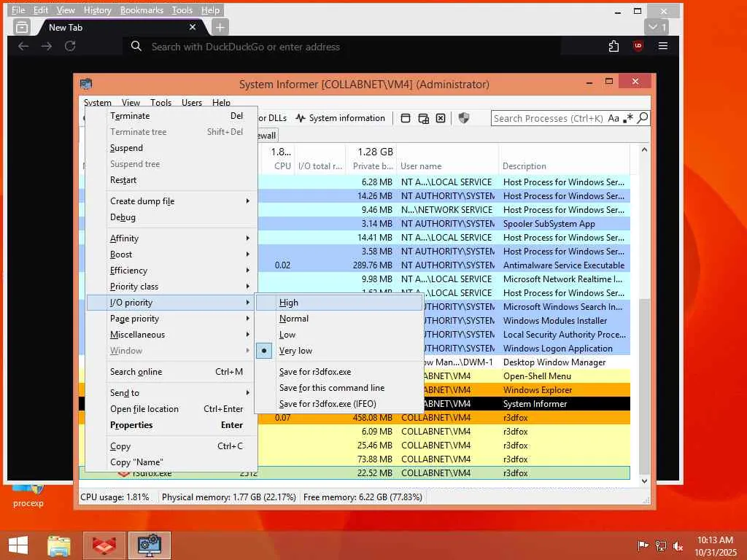Screen dimensions: 747x560
Task: Select Low I/O priority
Action: click(338, 335)
